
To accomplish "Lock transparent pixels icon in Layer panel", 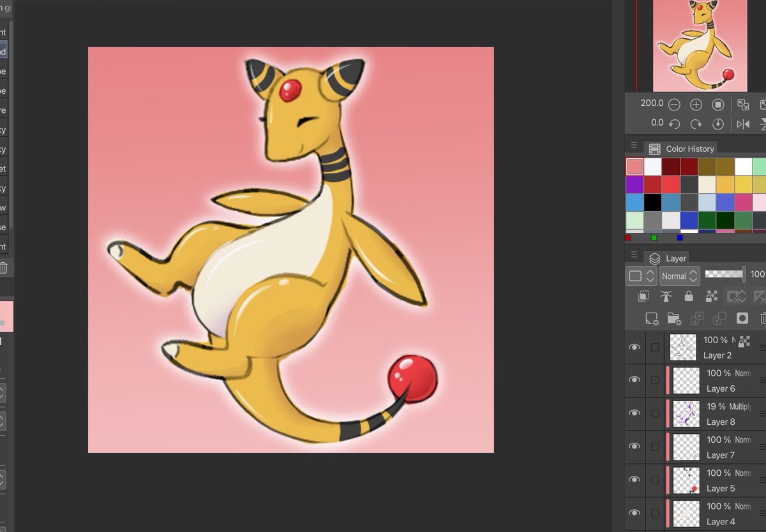I will 711,296.
